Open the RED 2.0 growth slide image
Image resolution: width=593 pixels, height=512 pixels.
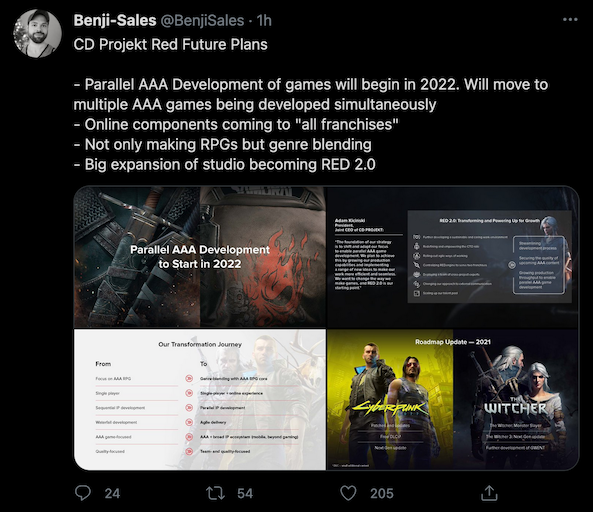pos(453,257)
